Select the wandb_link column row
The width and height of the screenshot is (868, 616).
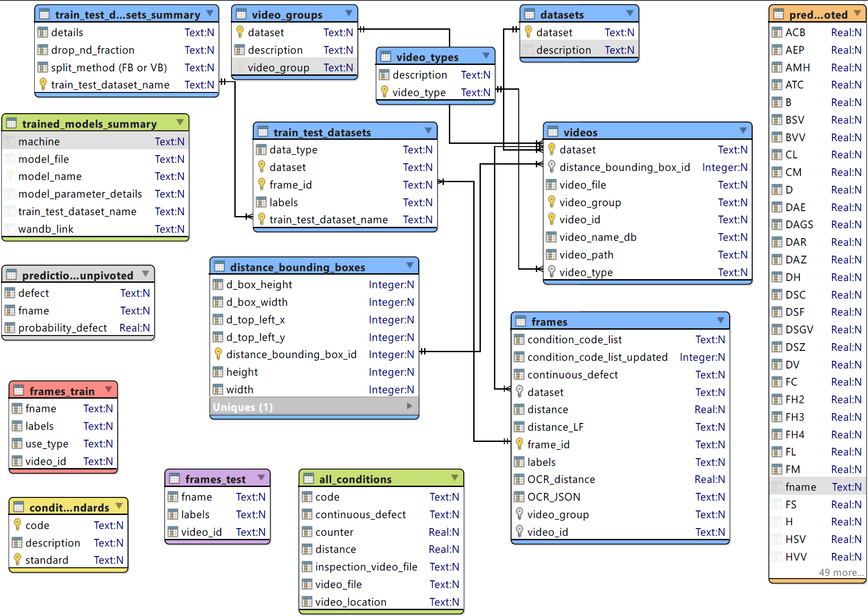tap(96, 229)
